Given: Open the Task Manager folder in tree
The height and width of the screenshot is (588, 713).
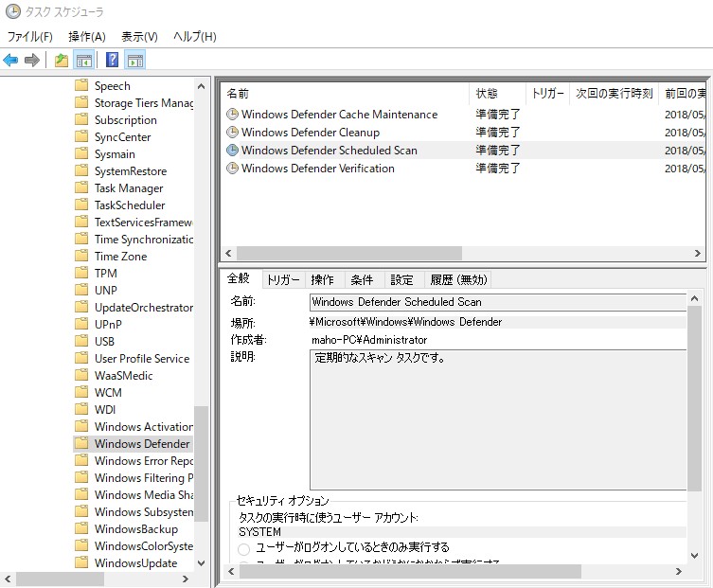Looking at the screenshot, I should [129, 187].
